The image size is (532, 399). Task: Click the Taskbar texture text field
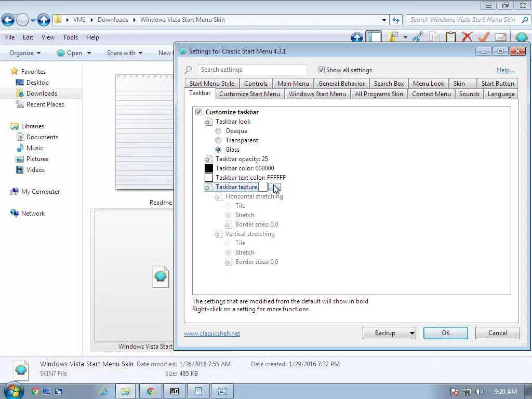click(262, 187)
